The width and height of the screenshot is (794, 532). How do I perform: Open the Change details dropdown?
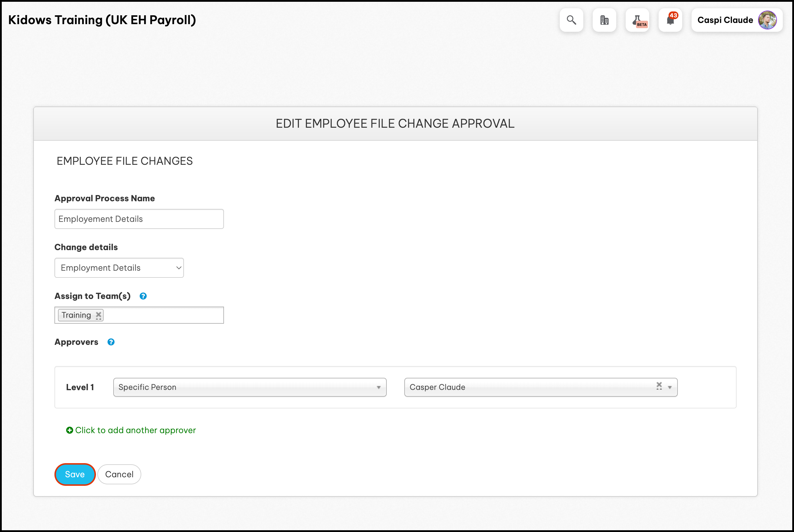click(x=119, y=268)
